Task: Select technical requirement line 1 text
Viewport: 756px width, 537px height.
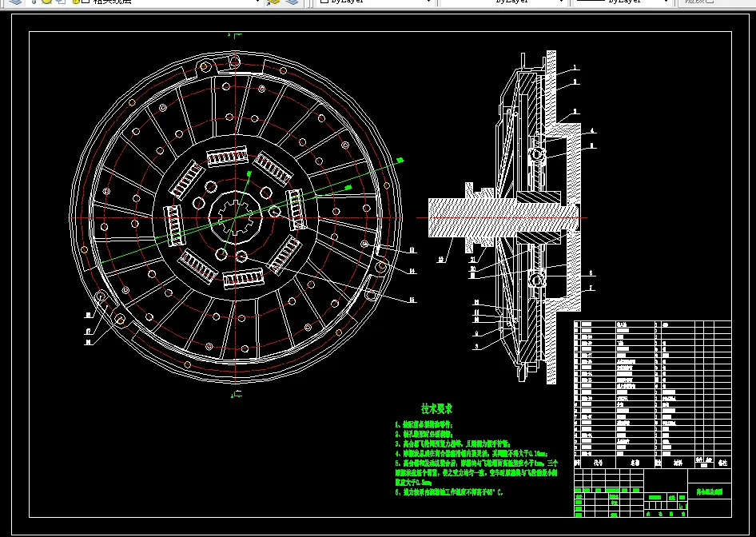Action: point(424,425)
